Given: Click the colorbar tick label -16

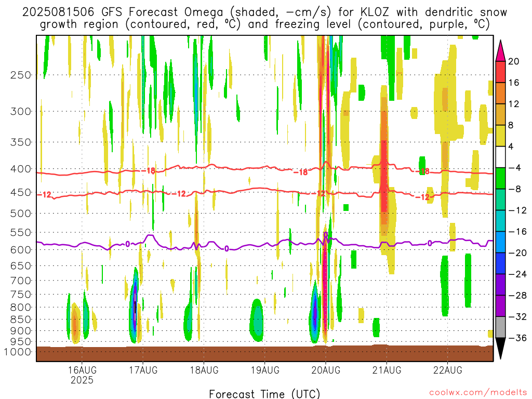Looking at the screenshot, I should tap(517, 232).
